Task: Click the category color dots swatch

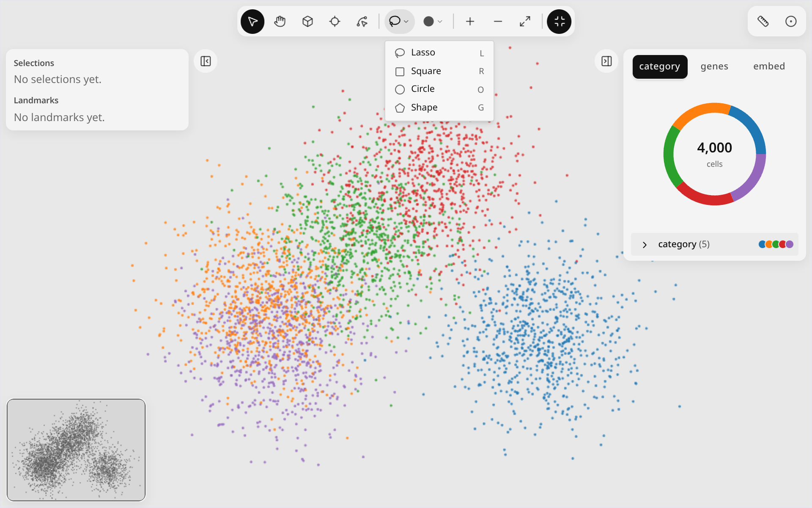Action: coord(776,244)
